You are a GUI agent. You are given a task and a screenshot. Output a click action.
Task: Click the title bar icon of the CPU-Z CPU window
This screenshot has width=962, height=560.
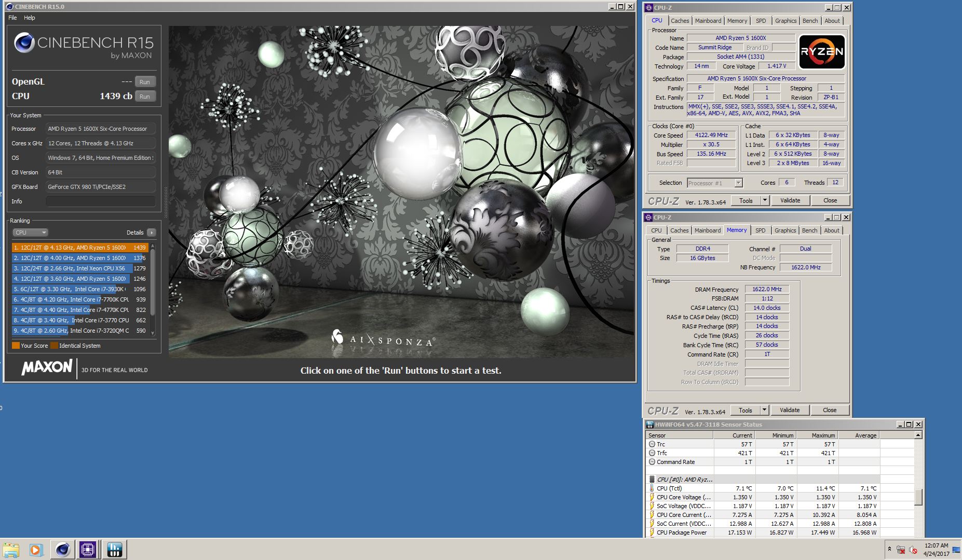(x=649, y=7)
